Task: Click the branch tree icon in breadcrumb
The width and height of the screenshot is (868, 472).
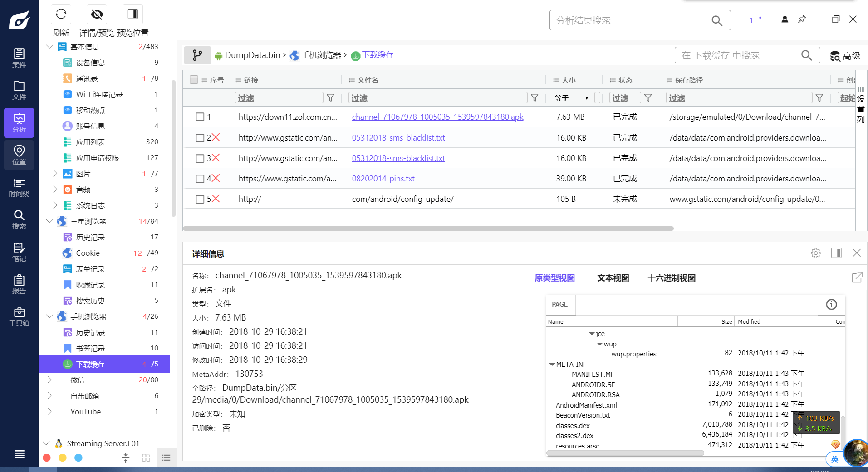Action: point(197,55)
